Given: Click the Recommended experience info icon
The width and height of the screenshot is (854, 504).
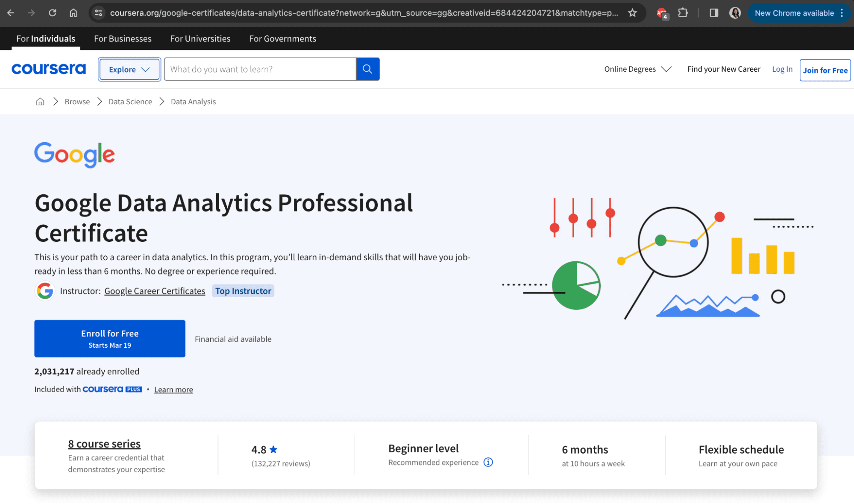Looking at the screenshot, I should [488, 462].
